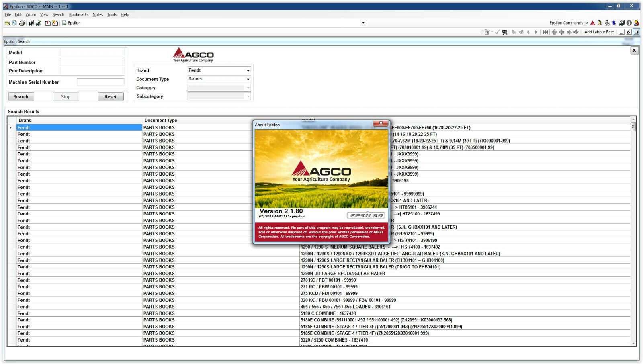The width and height of the screenshot is (643, 364).
Task: Click the Part Number input field
Action: point(92,62)
